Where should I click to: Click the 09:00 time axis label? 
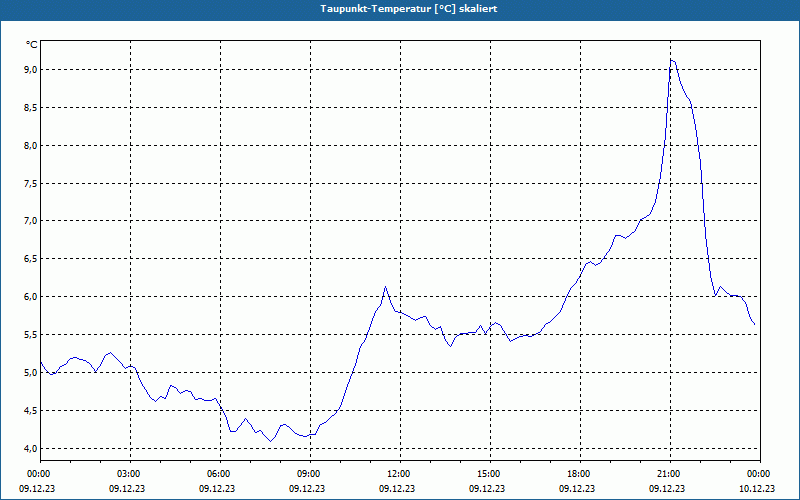(310, 474)
